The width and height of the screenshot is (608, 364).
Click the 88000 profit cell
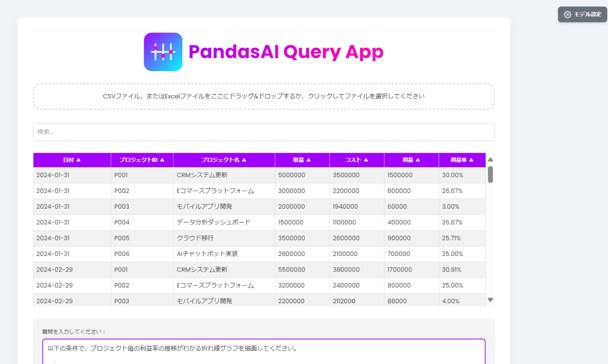point(411,300)
